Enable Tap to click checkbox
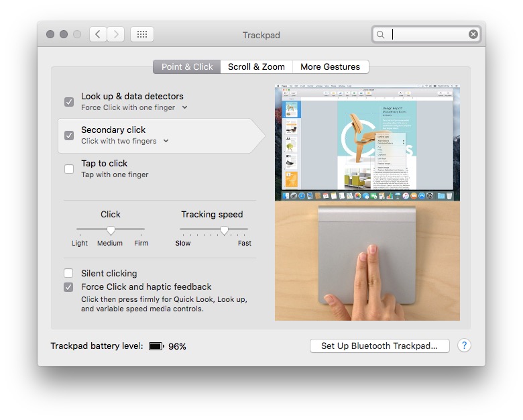 (x=69, y=169)
